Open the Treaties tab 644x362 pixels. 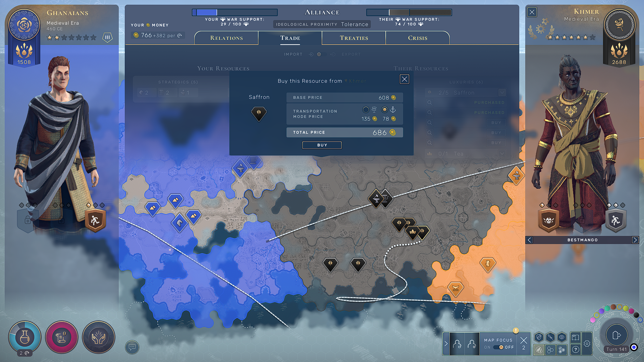[354, 38]
